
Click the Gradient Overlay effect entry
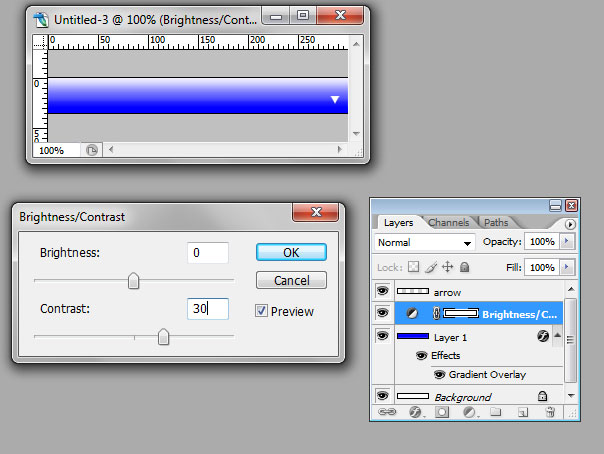pos(487,374)
